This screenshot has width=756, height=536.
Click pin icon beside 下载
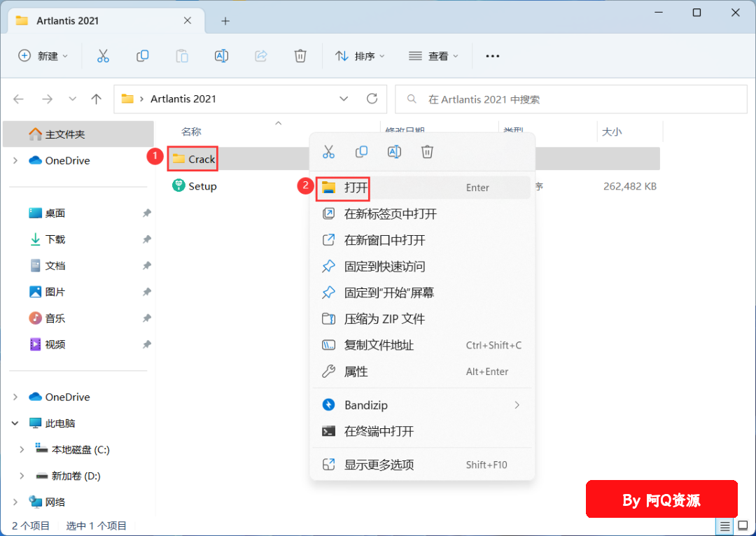click(146, 239)
